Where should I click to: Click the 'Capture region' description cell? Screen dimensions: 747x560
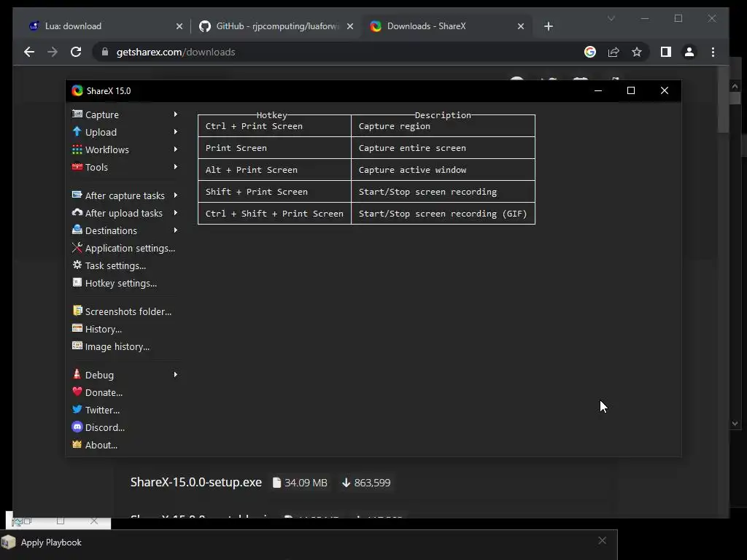[443, 126]
